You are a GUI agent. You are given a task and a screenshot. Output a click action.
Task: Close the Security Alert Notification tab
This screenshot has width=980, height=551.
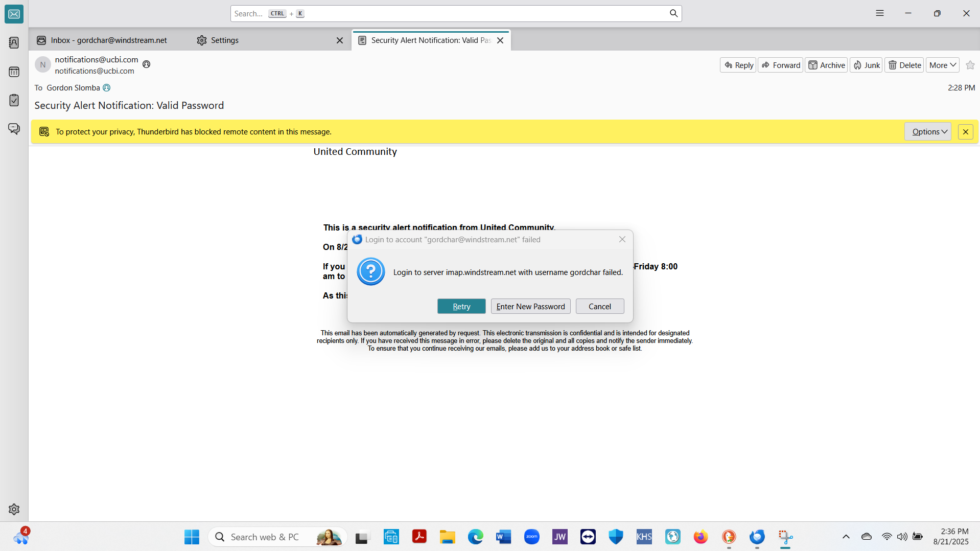click(500, 40)
